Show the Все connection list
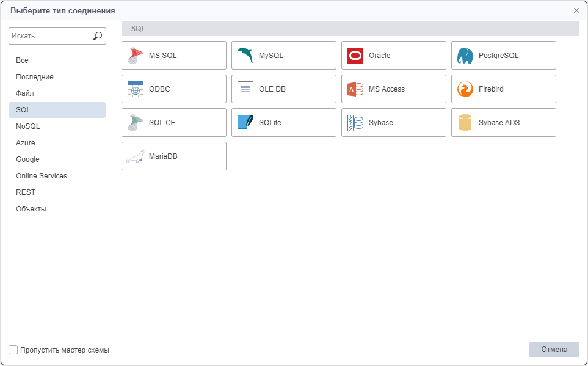The width and height of the screenshot is (588, 366). coord(22,60)
